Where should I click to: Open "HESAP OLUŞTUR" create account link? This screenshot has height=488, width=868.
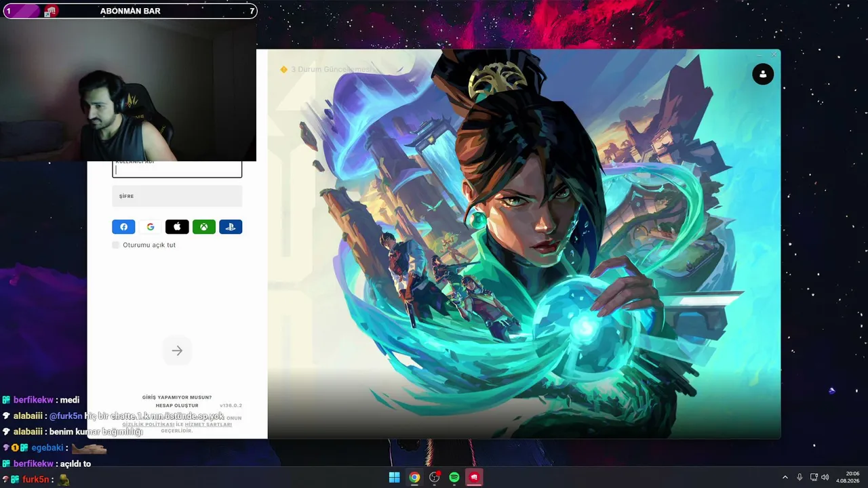point(177,405)
